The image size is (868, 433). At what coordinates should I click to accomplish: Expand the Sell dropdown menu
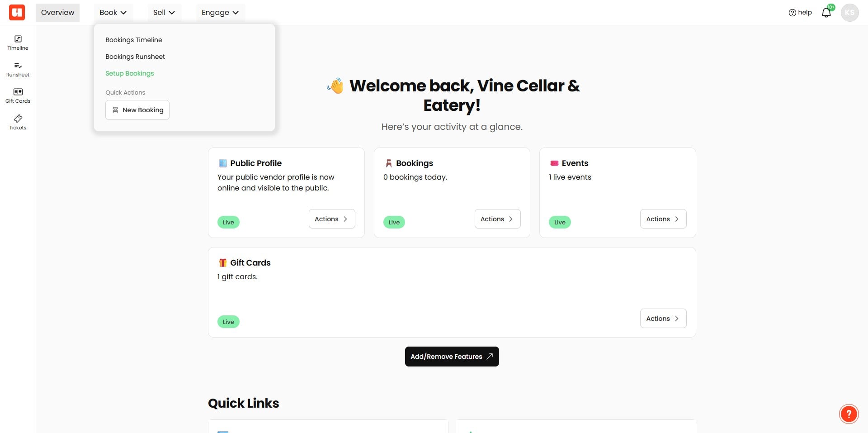click(164, 12)
